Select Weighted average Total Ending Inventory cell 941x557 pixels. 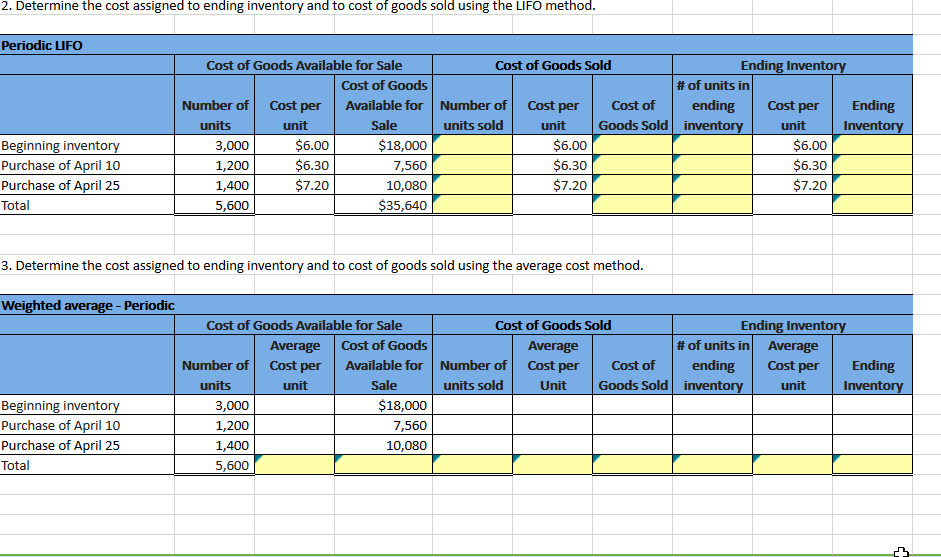click(x=873, y=465)
